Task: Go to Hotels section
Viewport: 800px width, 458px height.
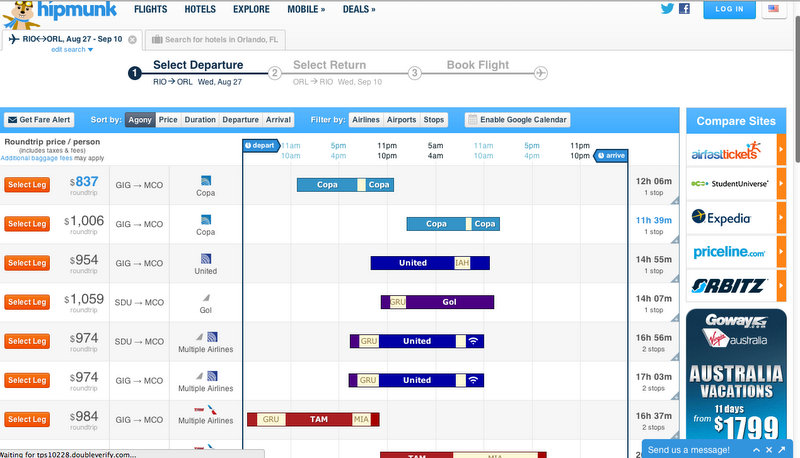Action: point(200,9)
